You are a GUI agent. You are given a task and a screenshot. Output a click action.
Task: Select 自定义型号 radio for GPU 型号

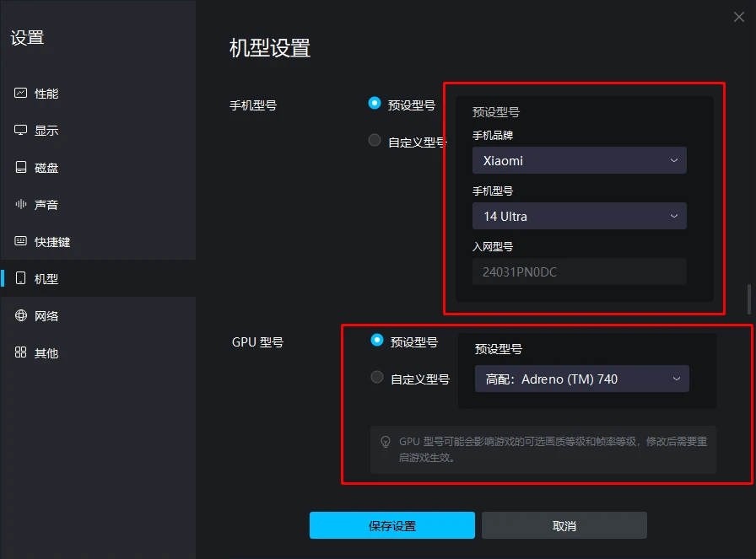[377, 378]
